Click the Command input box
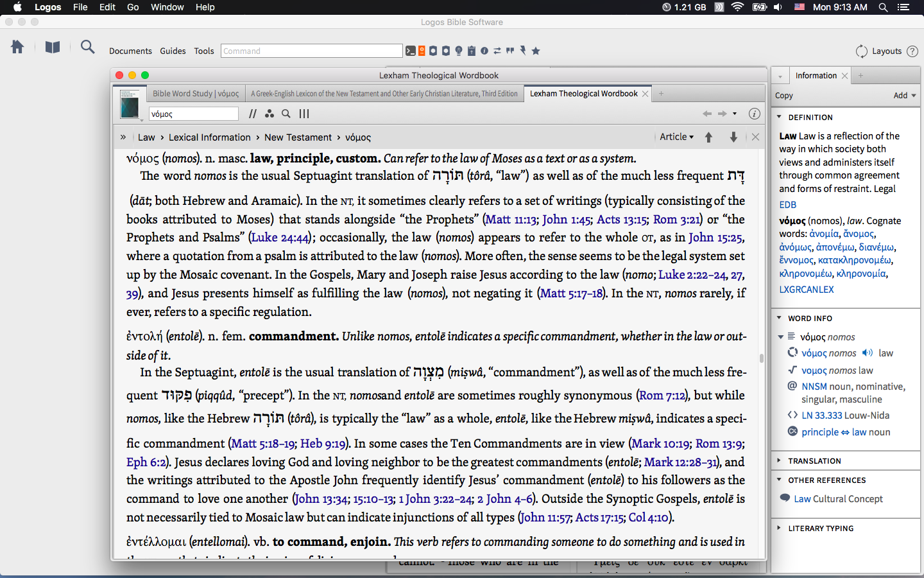Viewport: 924px width, 578px height. 312,51
